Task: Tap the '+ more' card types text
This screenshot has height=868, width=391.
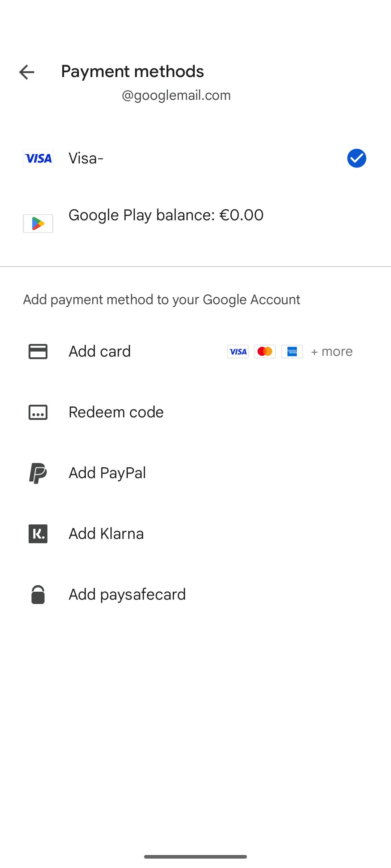Action: point(332,352)
